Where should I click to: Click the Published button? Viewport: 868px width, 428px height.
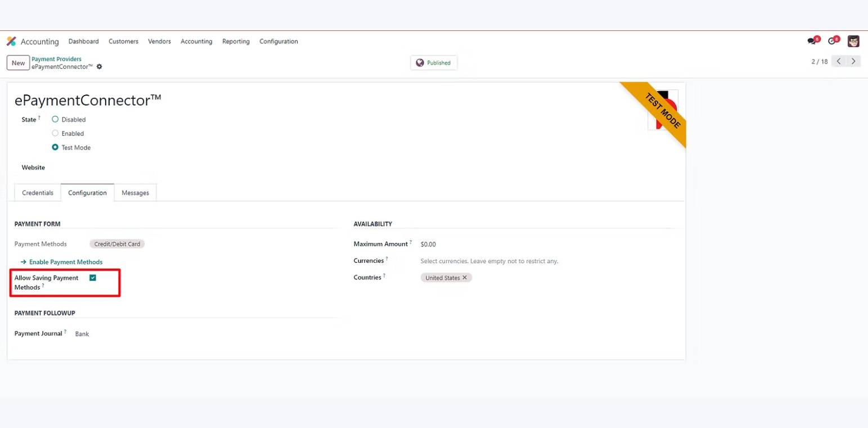[434, 63]
